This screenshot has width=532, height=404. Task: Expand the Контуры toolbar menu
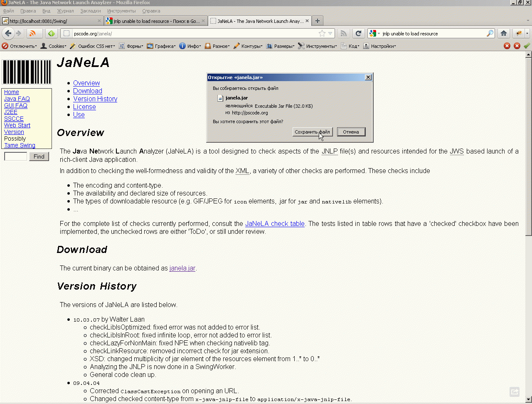(248, 46)
